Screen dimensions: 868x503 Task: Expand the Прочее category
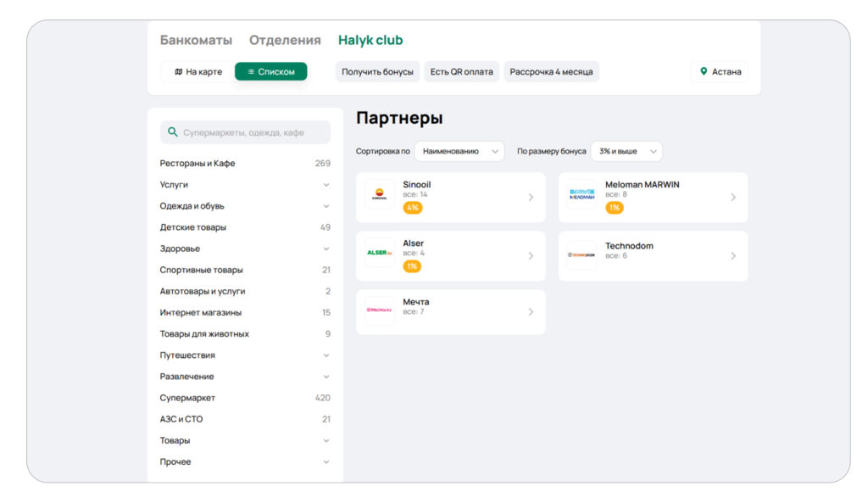(245, 462)
